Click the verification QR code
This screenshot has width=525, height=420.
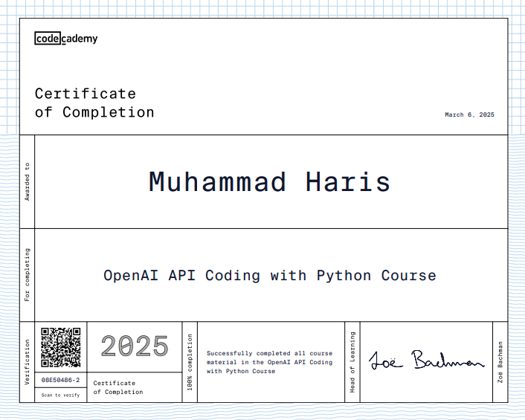click(x=60, y=347)
